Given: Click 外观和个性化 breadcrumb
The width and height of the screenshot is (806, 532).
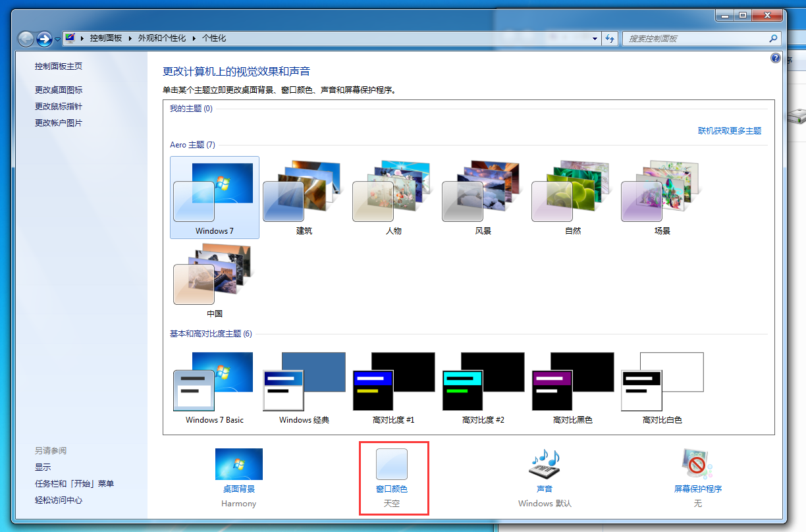Looking at the screenshot, I should [162, 38].
